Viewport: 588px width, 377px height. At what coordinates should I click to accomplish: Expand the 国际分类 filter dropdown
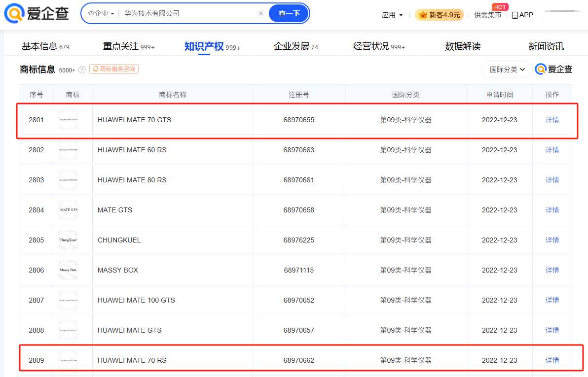[x=507, y=69]
